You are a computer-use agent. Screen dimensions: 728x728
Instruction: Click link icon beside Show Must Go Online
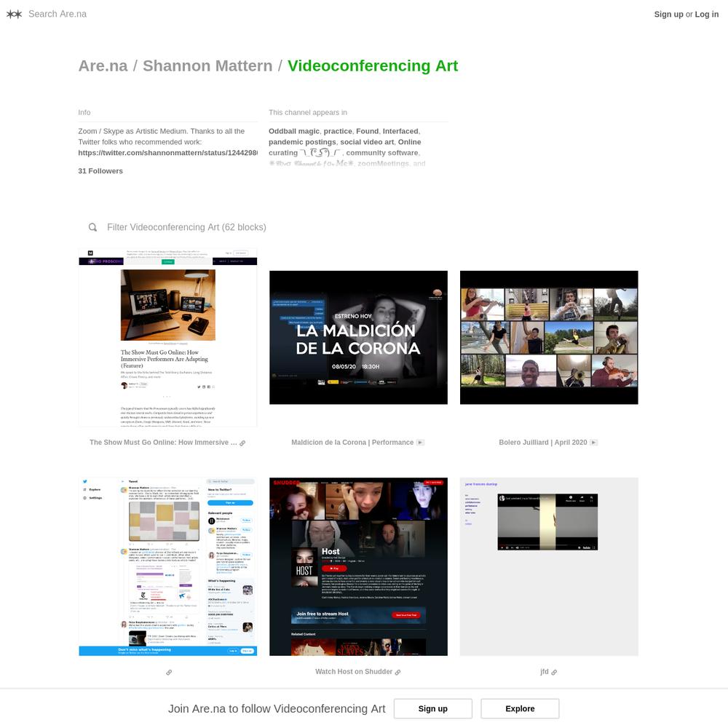point(242,443)
